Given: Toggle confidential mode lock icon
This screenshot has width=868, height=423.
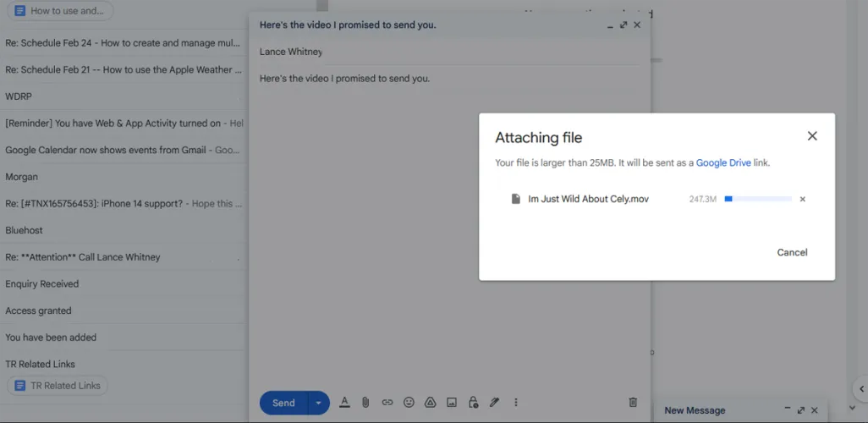Looking at the screenshot, I should tap(473, 403).
